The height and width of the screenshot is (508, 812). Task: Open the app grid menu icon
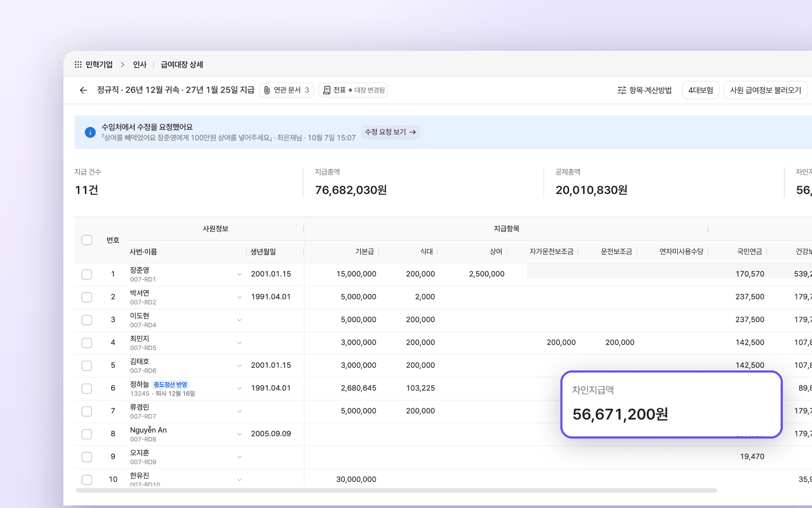(x=78, y=64)
